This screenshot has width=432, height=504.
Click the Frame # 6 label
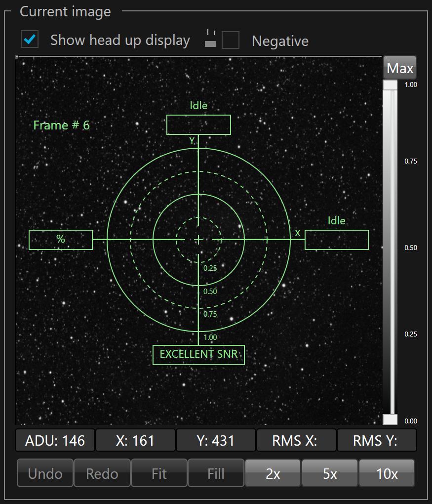[61, 126]
